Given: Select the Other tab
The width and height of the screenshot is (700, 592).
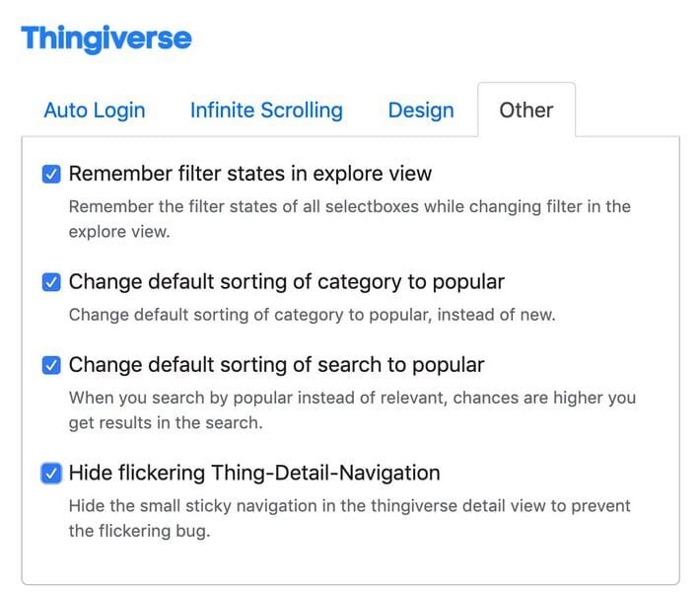Looking at the screenshot, I should 526,111.
